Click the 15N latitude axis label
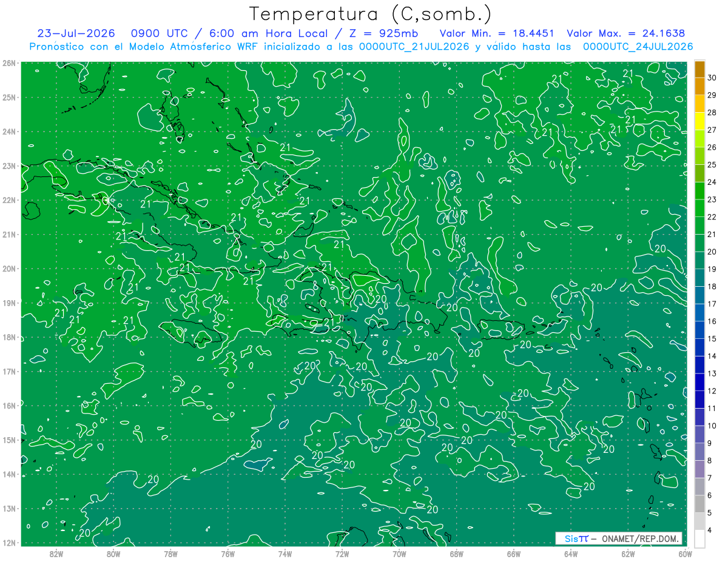The image size is (728, 562). [x=9, y=440]
